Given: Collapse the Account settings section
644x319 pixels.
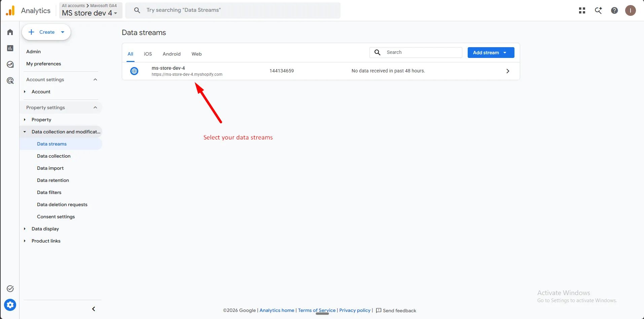Looking at the screenshot, I should pyautogui.click(x=95, y=79).
